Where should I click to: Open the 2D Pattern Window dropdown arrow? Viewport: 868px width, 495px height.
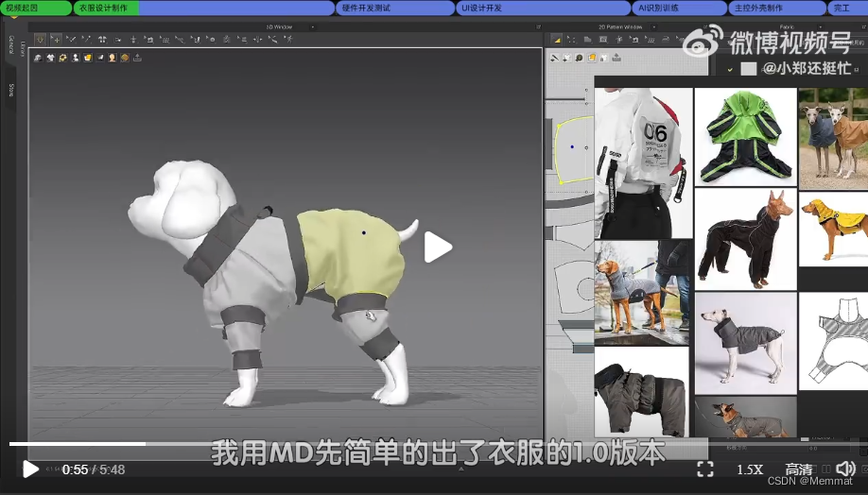pos(653,26)
